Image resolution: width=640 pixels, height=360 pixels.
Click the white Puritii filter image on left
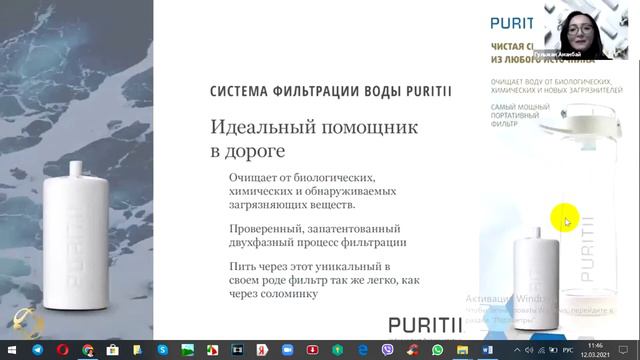pos(76,236)
